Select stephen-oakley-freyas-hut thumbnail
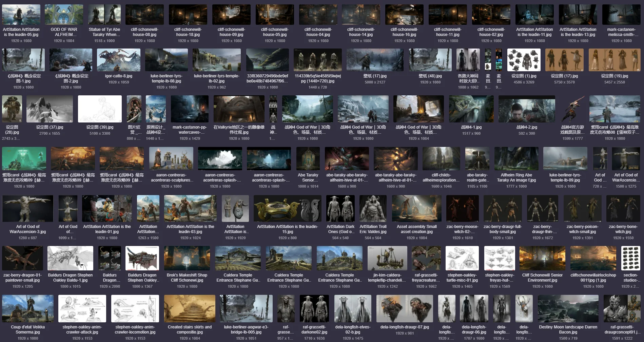This screenshot has width=644, height=342. (500, 258)
